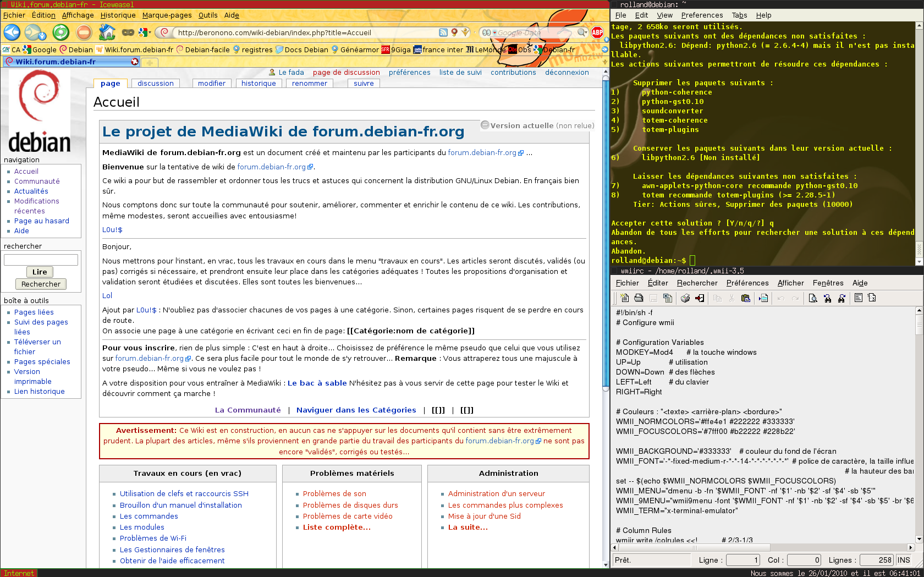Click the Rechercher button in the wiki sidebar
This screenshot has width=924, height=577.
point(41,284)
